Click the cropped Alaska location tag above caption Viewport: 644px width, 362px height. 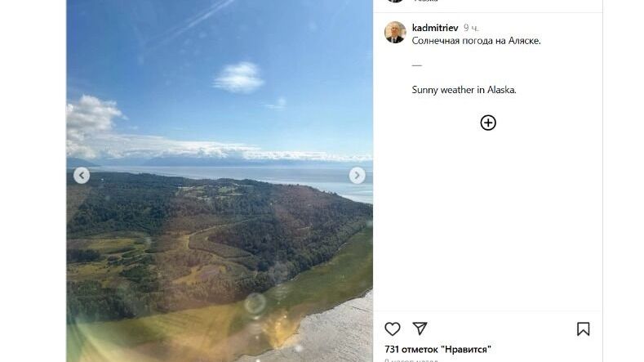coord(425,1)
